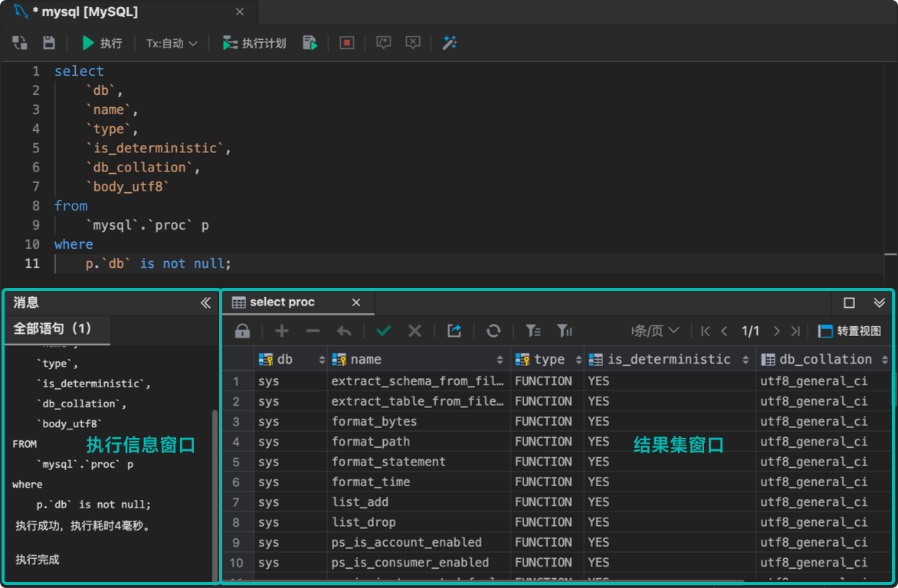Open the 执行计划 execution plan
This screenshot has width=898, height=588.
click(254, 43)
